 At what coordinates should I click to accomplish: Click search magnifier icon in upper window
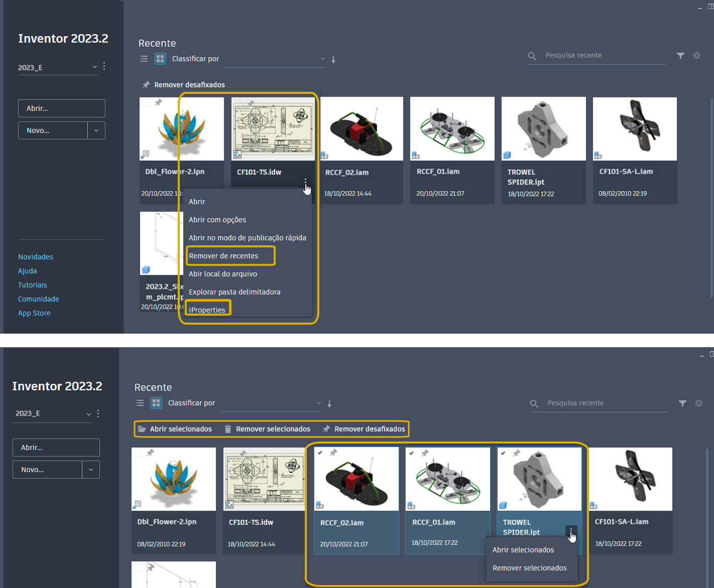point(532,56)
